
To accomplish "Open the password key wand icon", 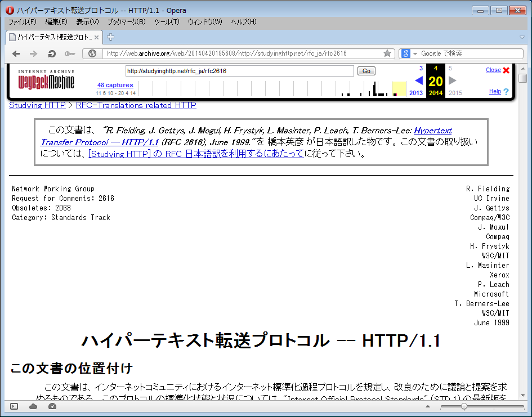I will [x=70, y=53].
